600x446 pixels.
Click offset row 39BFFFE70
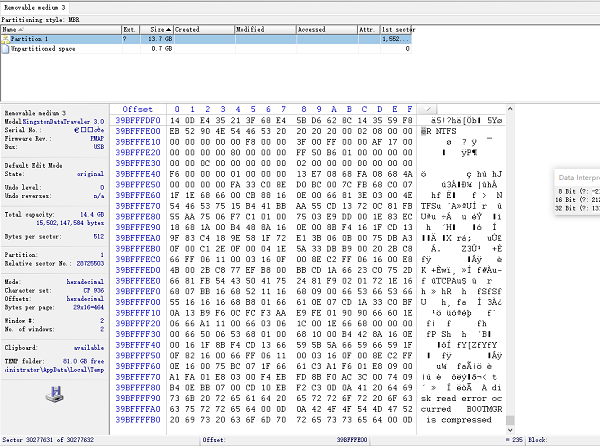138,206
